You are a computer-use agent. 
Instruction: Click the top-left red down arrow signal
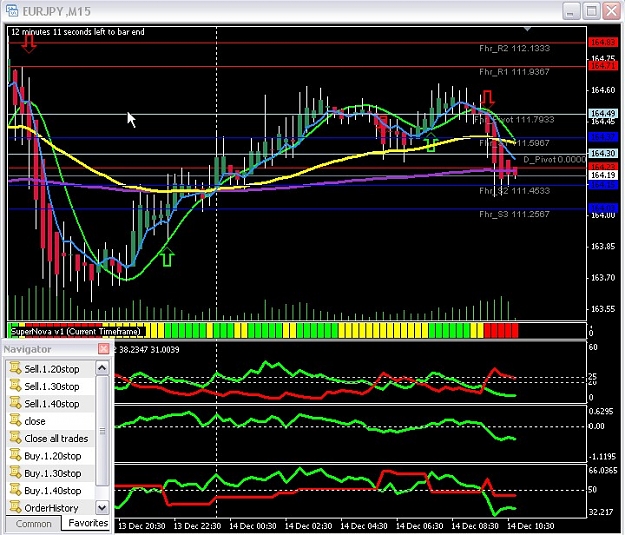point(29,43)
